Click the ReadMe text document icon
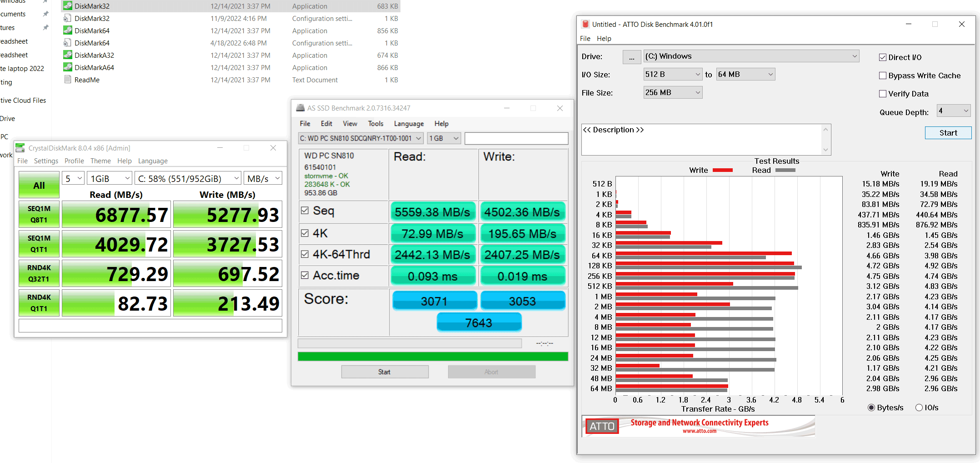 click(x=68, y=80)
